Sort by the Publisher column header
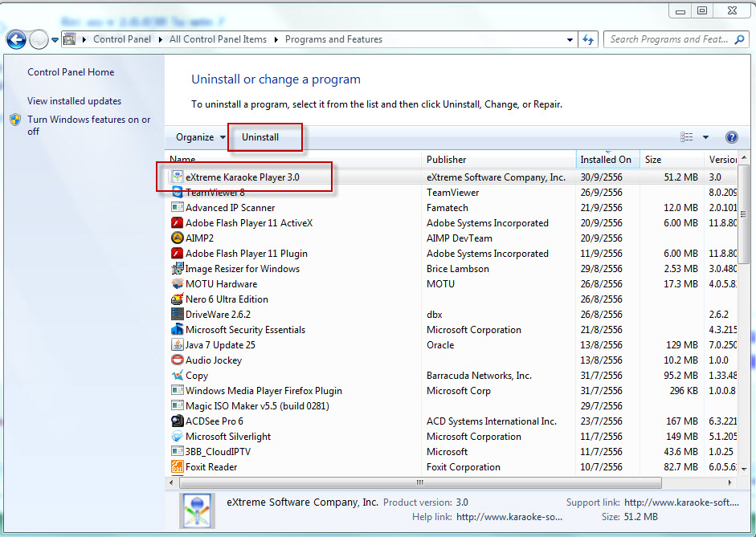 pos(499,160)
